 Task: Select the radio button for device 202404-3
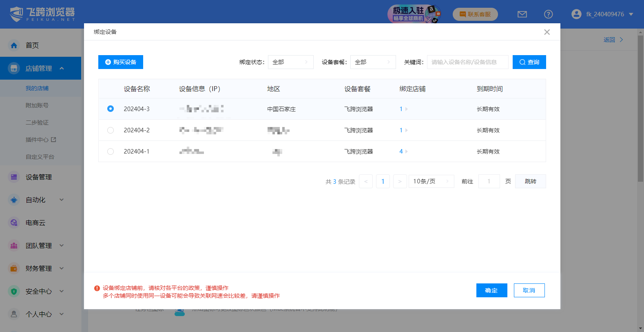(111, 109)
